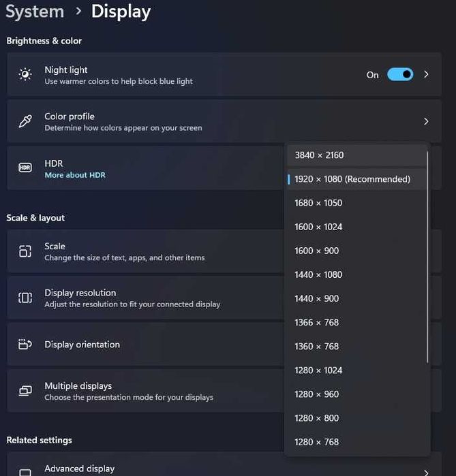Expand Color profile with its chevron

[x=426, y=121]
